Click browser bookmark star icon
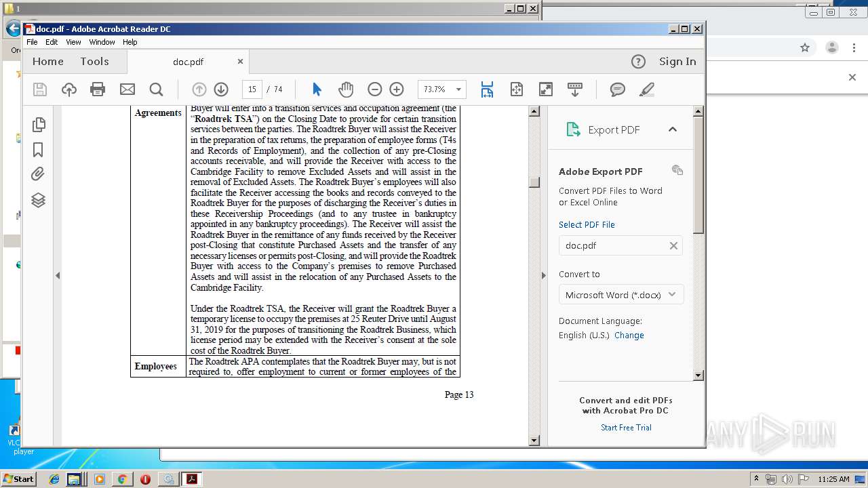The width and height of the screenshot is (868, 488). 805,47
